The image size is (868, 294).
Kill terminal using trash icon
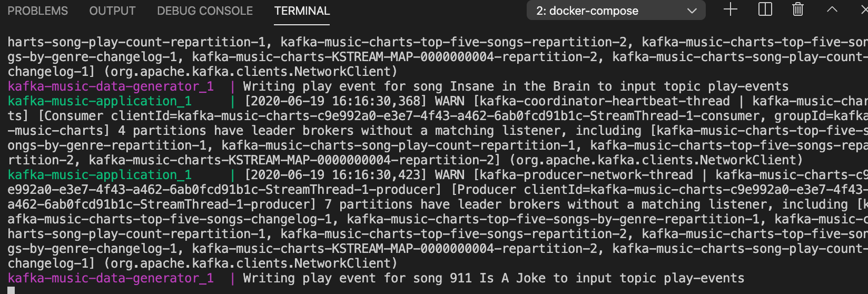click(x=798, y=9)
